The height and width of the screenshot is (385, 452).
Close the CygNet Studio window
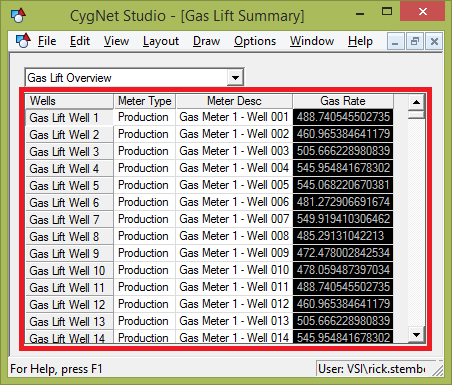423,12
